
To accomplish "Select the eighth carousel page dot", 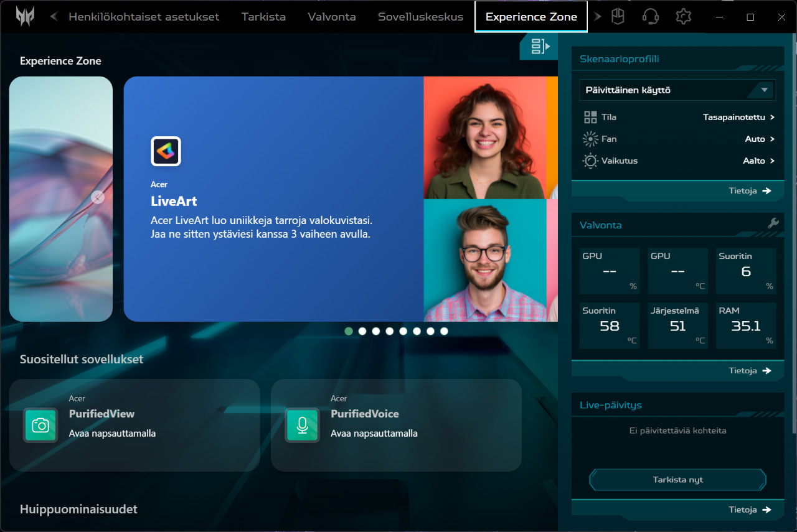I will [445, 332].
